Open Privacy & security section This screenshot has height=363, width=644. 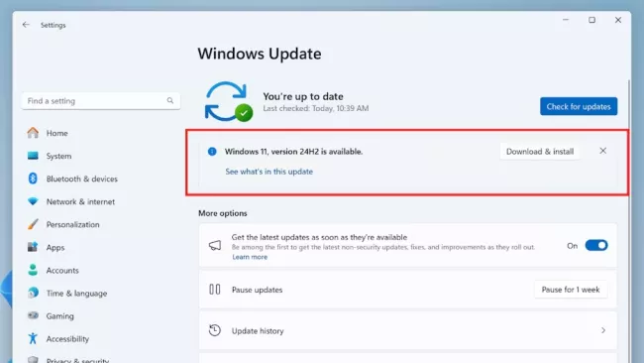[77, 360]
